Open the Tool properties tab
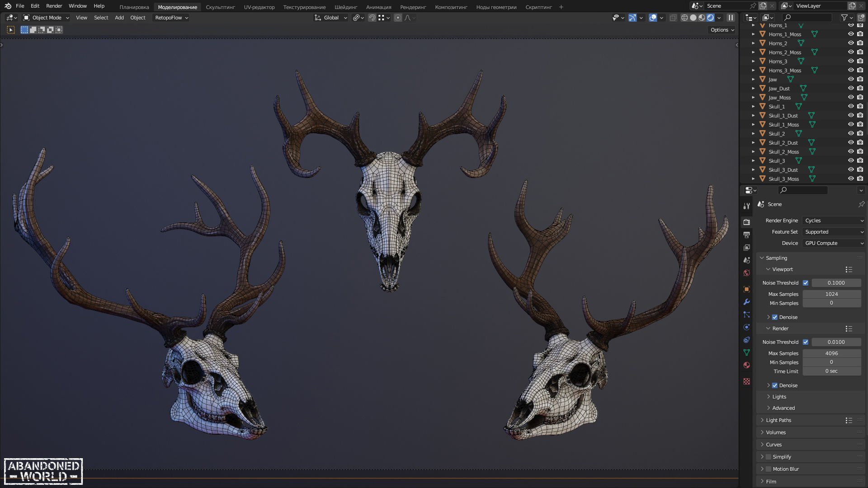868x488 pixels. [x=746, y=206]
